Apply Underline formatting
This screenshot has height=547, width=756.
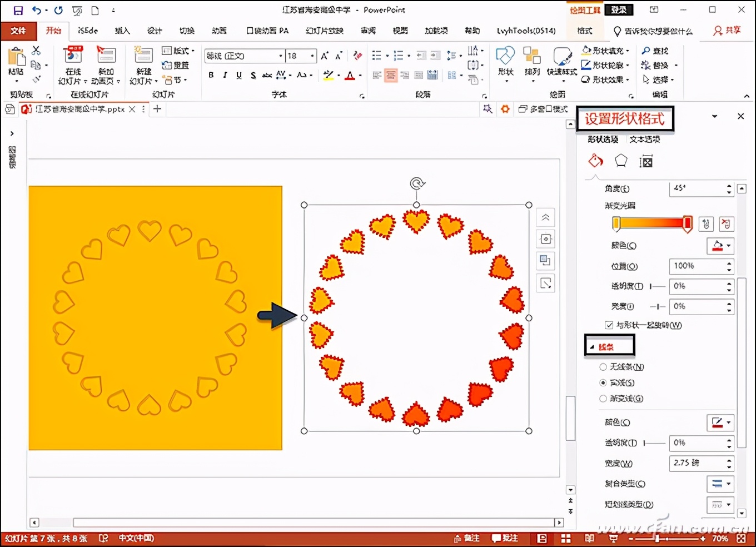coord(239,75)
